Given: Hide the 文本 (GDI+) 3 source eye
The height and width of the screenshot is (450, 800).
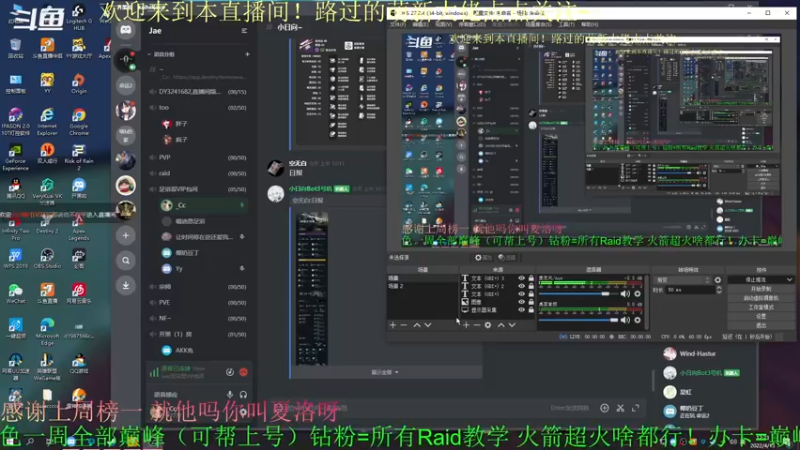Looking at the screenshot, I should (521, 279).
